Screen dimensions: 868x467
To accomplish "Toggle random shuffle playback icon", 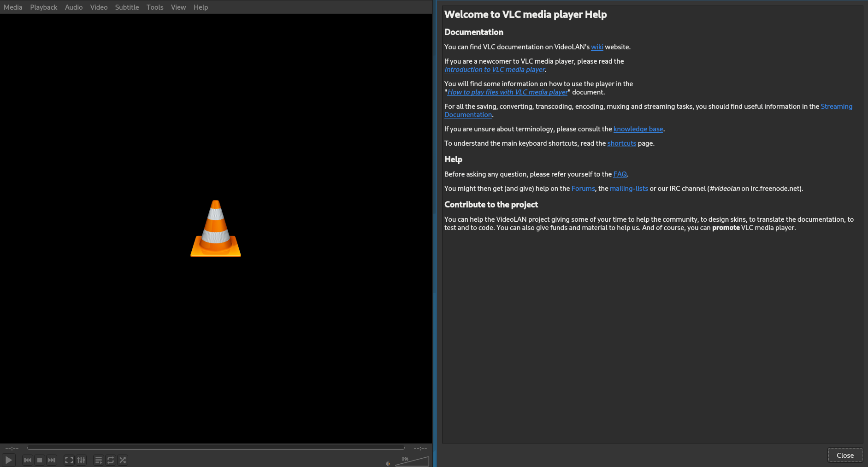I will coord(123,460).
